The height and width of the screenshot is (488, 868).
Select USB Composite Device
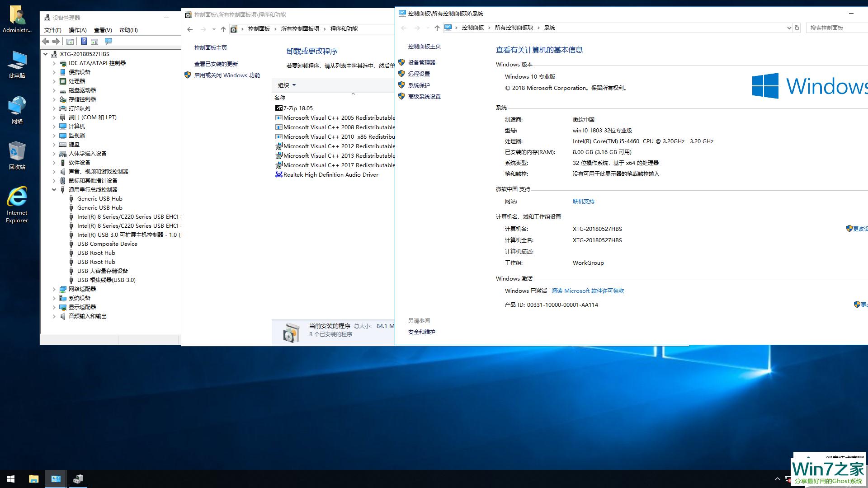click(x=107, y=244)
